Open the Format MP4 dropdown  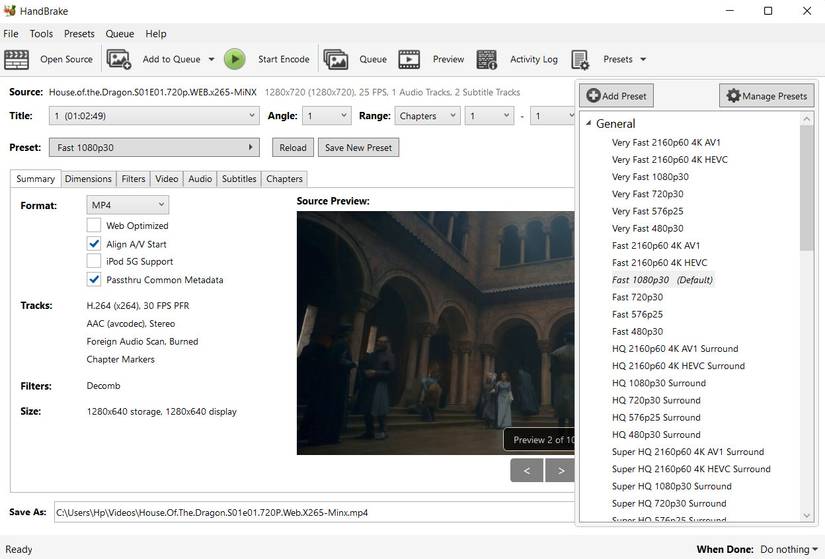(127, 205)
